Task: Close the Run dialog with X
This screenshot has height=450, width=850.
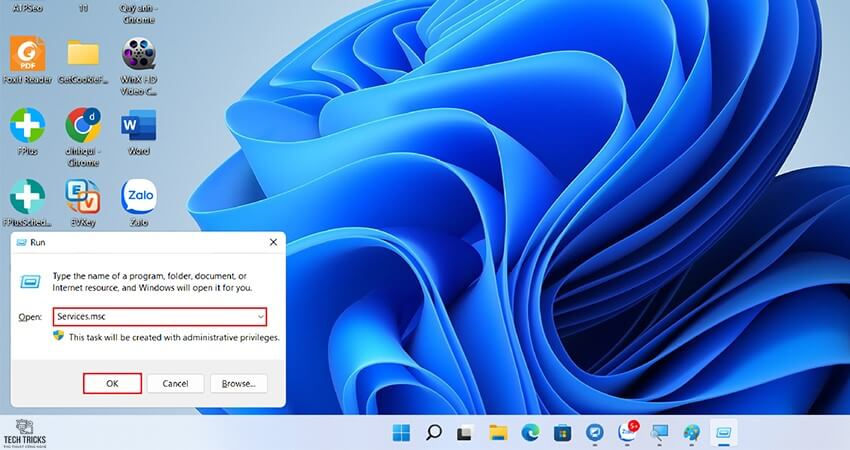Action: (x=273, y=242)
